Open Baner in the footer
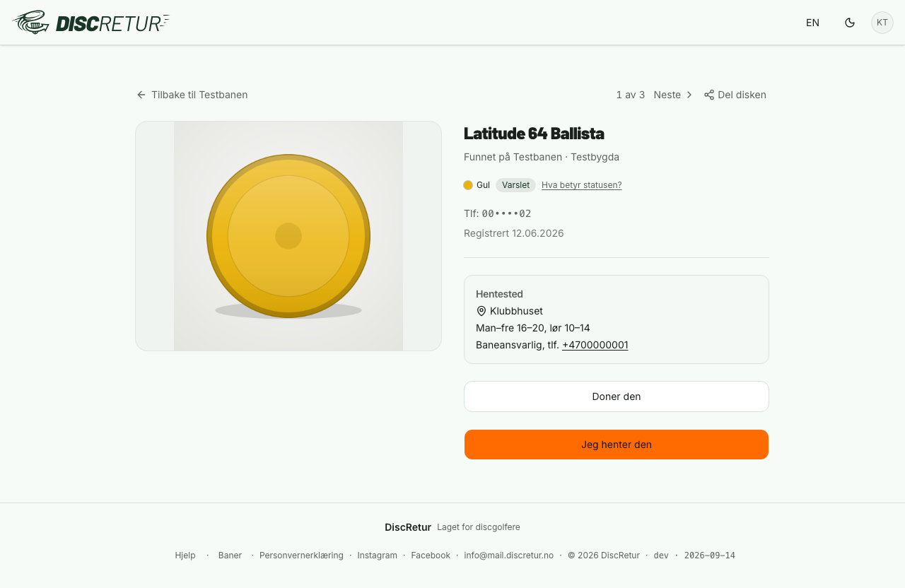The height and width of the screenshot is (588, 905). click(x=230, y=555)
